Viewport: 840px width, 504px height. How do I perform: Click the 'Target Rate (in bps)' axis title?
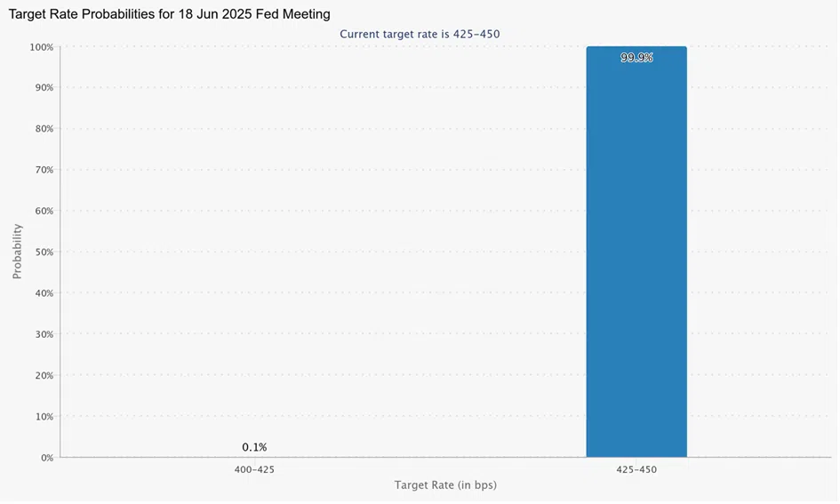(445, 485)
